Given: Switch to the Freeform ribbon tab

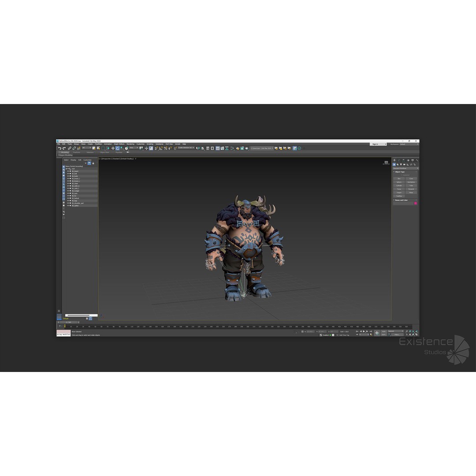Looking at the screenshot, I should coord(77,152).
